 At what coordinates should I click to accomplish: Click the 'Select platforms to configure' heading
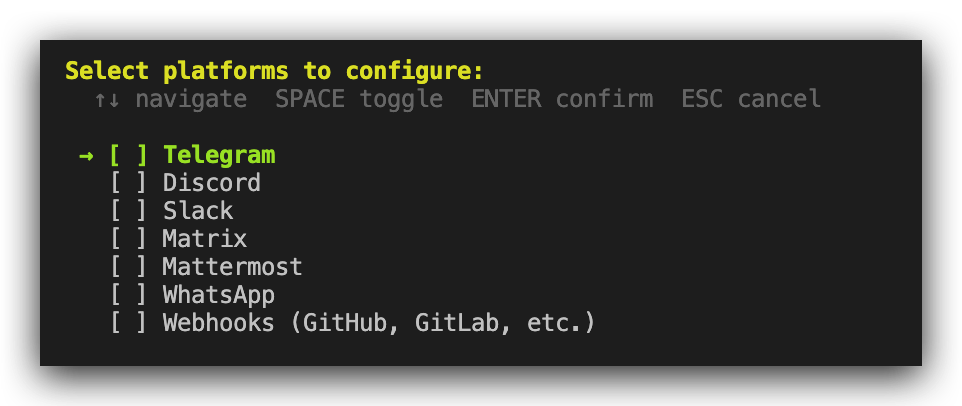[x=274, y=71]
